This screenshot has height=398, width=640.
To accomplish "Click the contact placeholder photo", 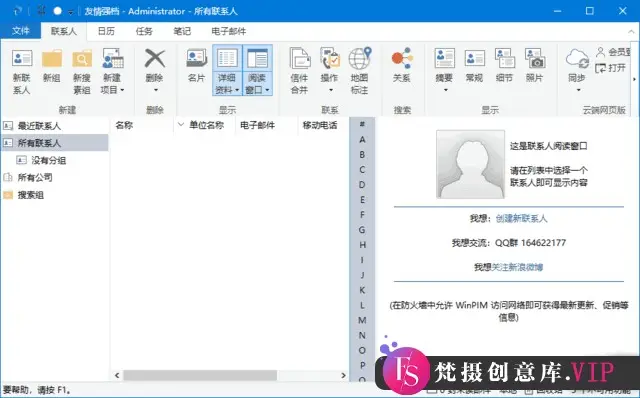I will (470, 164).
